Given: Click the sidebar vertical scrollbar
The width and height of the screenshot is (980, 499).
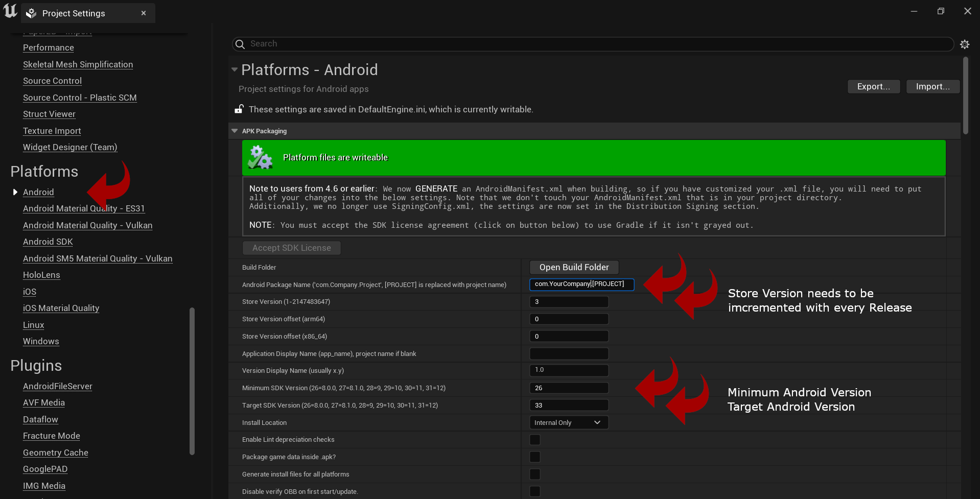Looking at the screenshot, I should click(x=192, y=381).
